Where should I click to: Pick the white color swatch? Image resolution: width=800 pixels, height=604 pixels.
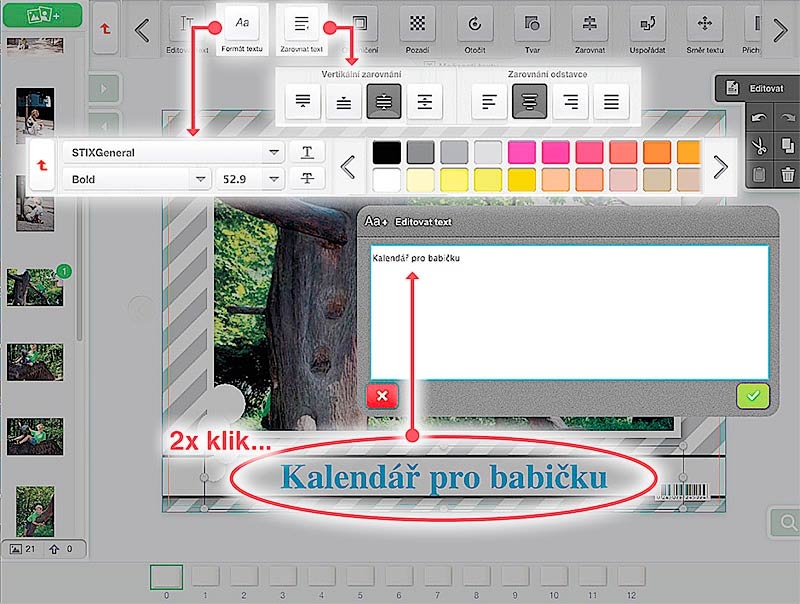pyautogui.click(x=387, y=180)
